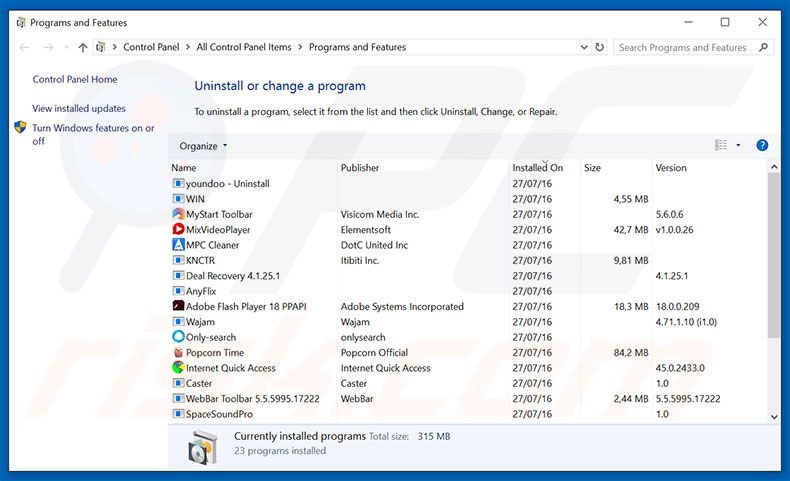Click the KNCTR program icon
This screenshot has width=790, height=481.
tap(178, 260)
